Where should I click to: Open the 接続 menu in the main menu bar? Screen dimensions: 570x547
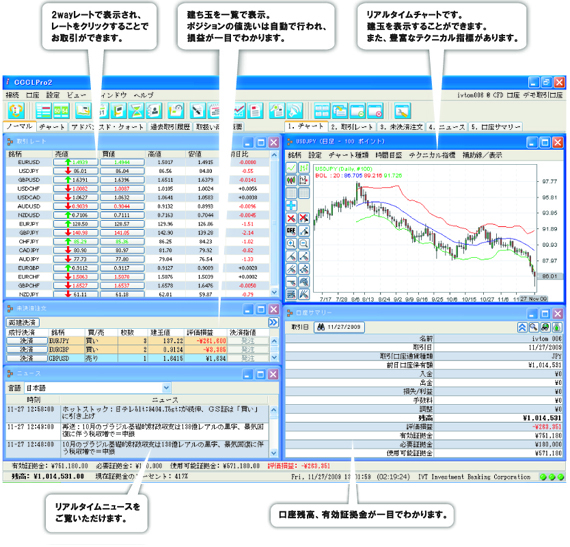coord(12,95)
